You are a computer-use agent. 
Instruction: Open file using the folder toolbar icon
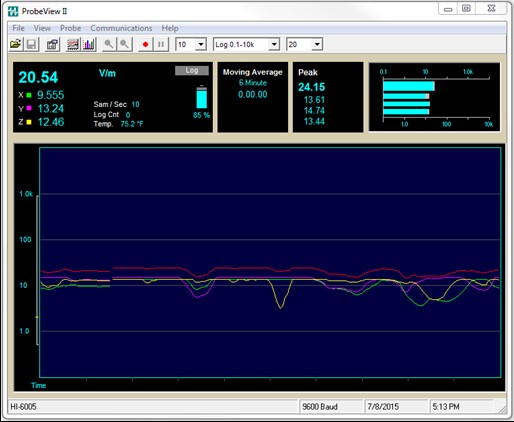(x=16, y=44)
